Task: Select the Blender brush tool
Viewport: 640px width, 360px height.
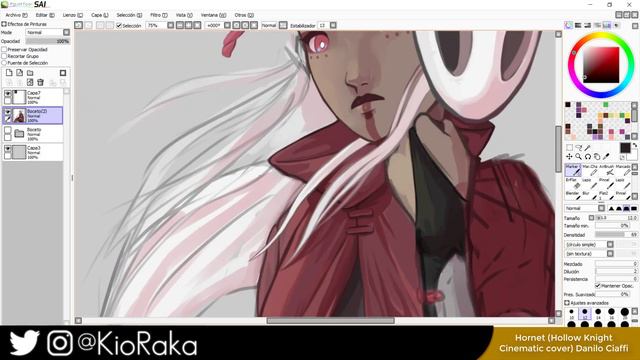Action: (x=572, y=196)
